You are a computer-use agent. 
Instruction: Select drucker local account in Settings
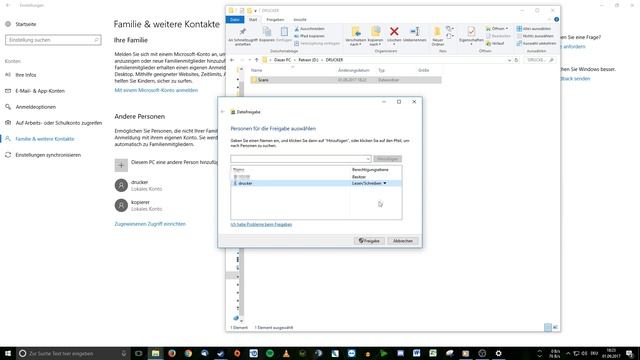(139, 185)
